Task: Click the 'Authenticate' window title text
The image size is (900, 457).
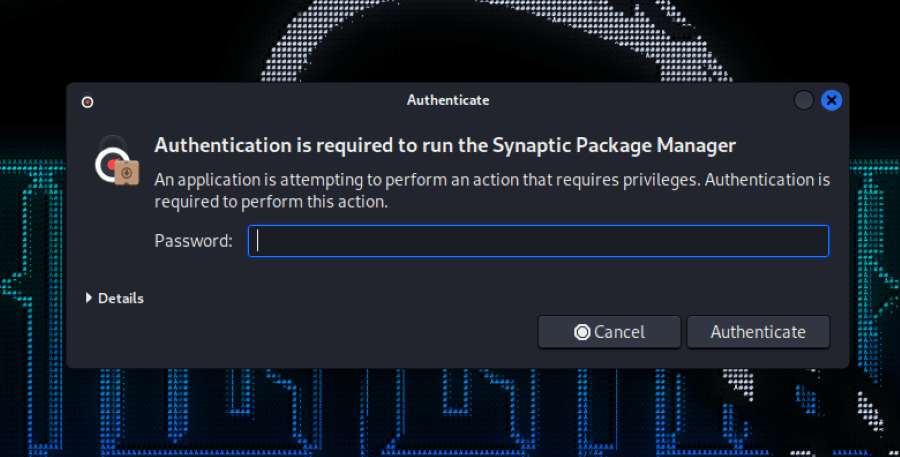Action: [448, 100]
